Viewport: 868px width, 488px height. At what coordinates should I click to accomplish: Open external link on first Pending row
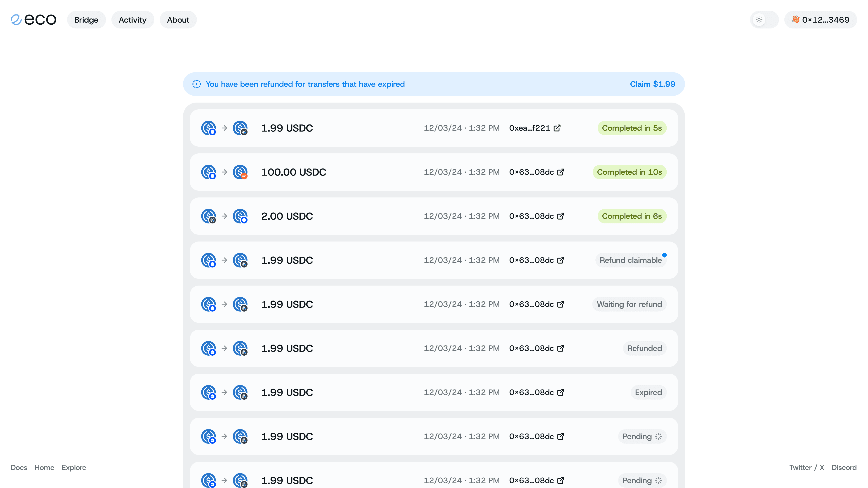(561, 436)
